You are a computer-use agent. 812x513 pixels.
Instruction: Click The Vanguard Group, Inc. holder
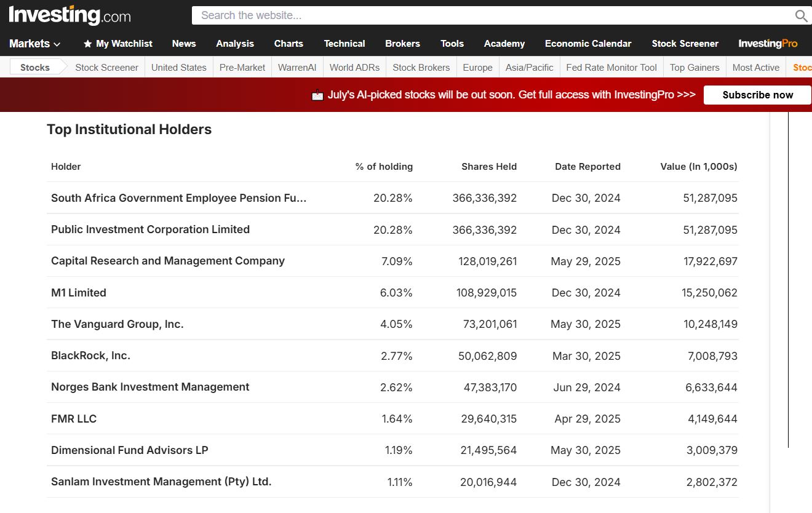pos(117,324)
